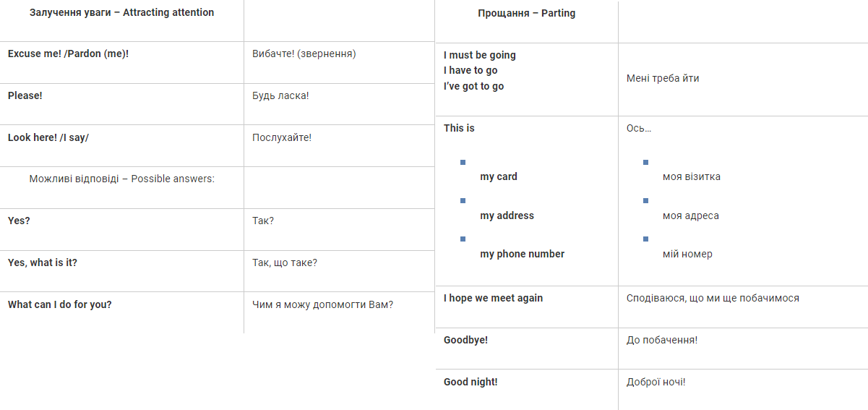Click the bullet marker above "my card"
868x410 pixels.
point(463,163)
